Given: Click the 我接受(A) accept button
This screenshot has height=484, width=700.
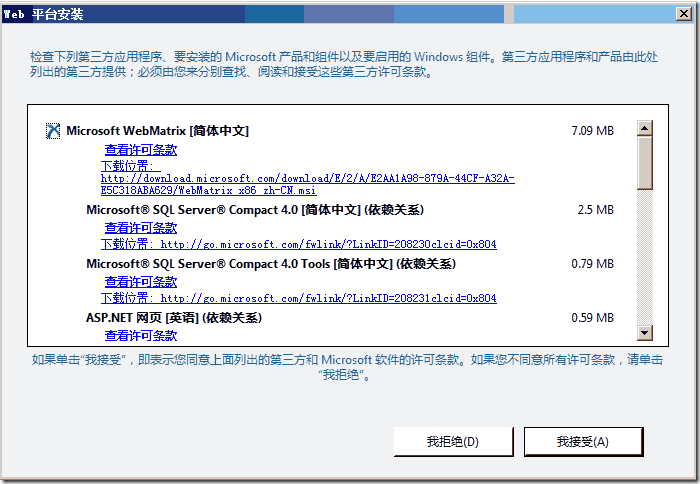Looking at the screenshot, I should 583,442.
